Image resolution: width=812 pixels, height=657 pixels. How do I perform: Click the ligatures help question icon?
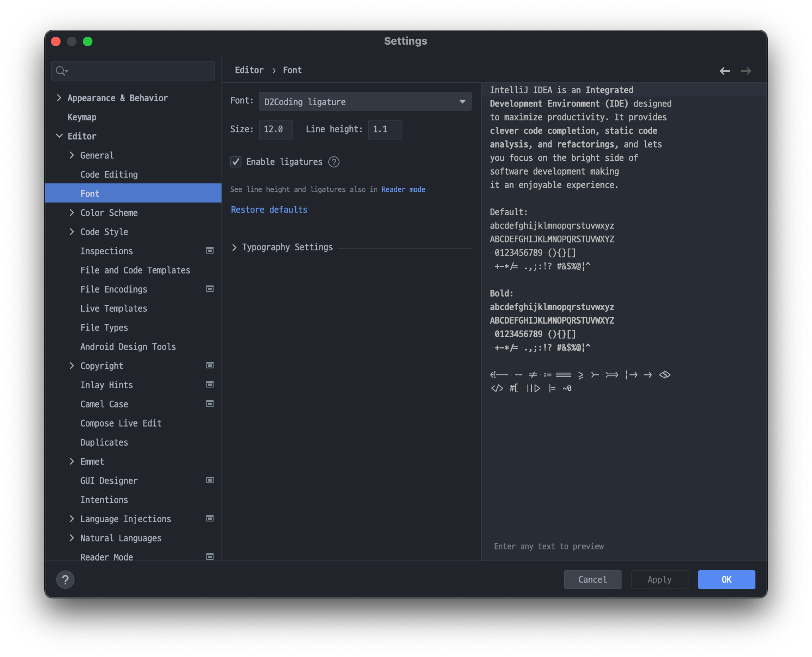point(334,162)
